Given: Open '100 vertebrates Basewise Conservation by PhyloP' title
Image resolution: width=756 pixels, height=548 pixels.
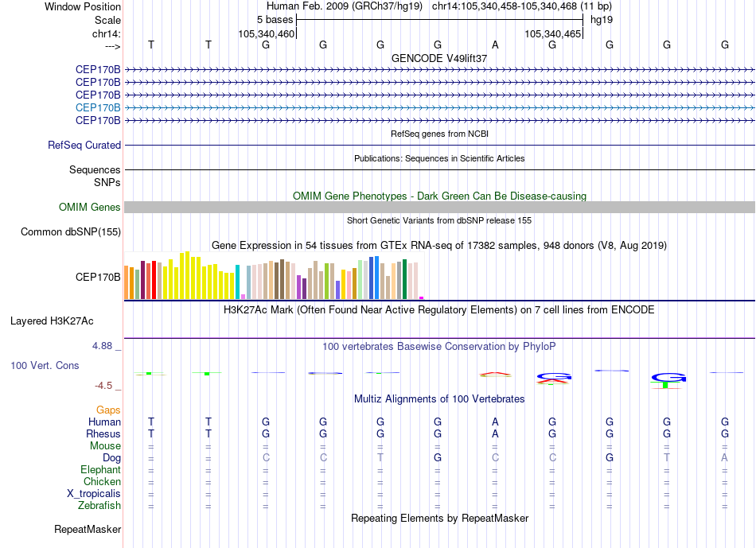Looking at the screenshot, I should [x=439, y=347].
